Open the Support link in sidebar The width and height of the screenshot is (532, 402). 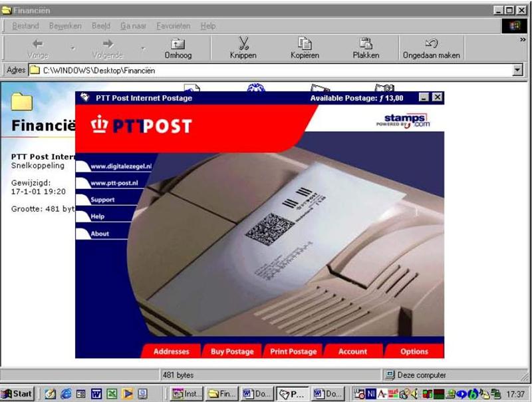(x=102, y=200)
